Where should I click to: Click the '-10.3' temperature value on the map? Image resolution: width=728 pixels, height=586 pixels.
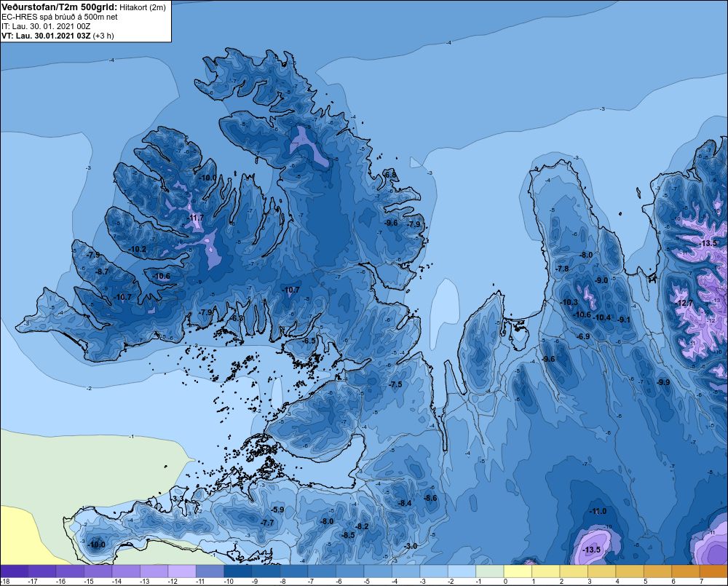(x=570, y=302)
